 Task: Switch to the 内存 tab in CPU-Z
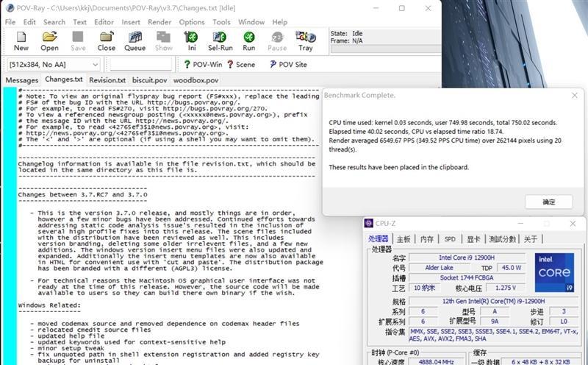[x=427, y=239]
